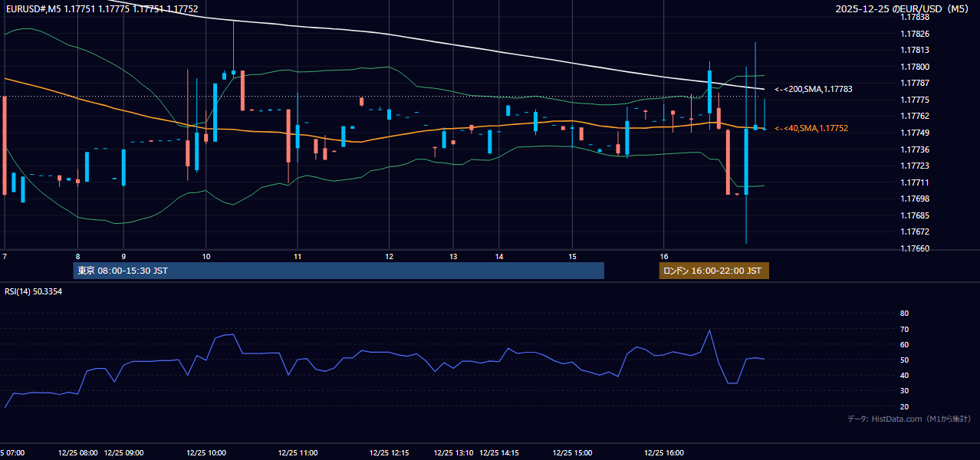Click the RSI 80 level label
This screenshot has height=460, width=980.
point(904,314)
